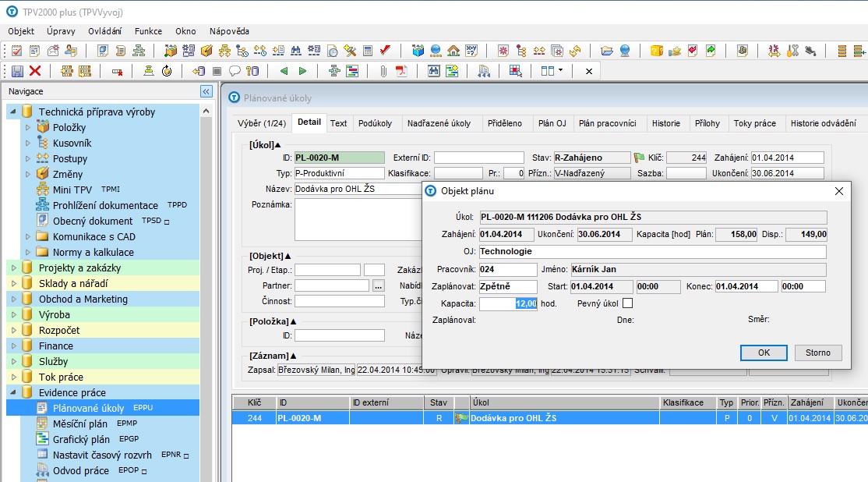Open the window layout dropdown arrow in toolbar
Image resolution: width=868 pixels, height=482 pixels.
(560, 70)
